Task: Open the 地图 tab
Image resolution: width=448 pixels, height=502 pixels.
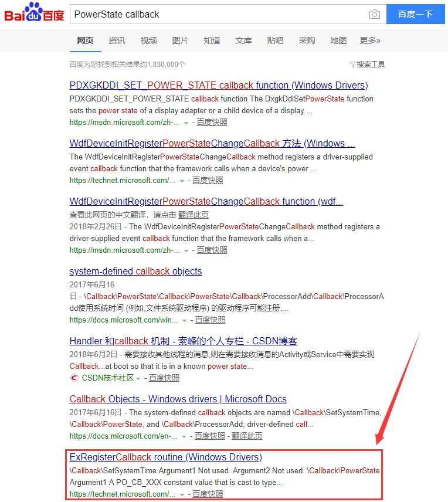Action: point(338,40)
